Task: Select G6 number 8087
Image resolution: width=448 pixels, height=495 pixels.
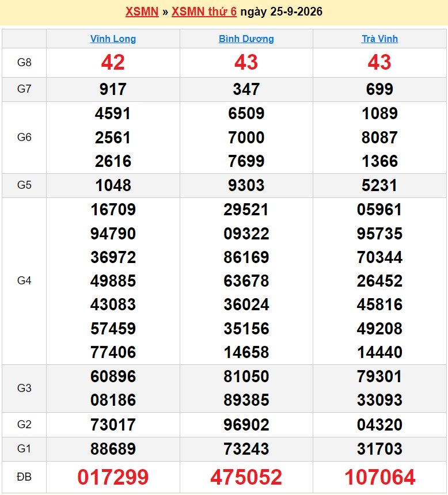Action: point(379,138)
